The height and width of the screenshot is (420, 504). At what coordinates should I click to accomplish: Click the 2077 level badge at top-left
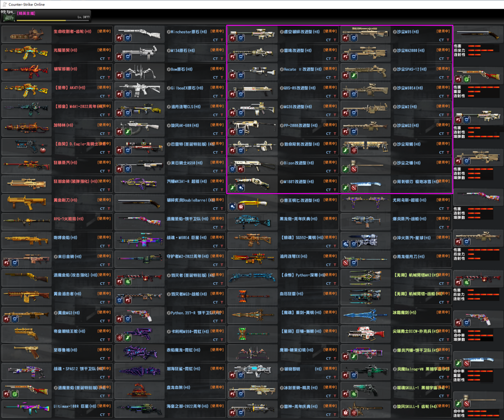click(x=8, y=17)
